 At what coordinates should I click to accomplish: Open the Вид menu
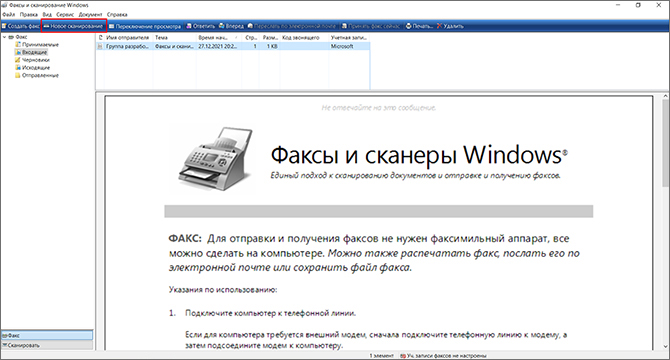tap(47, 14)
